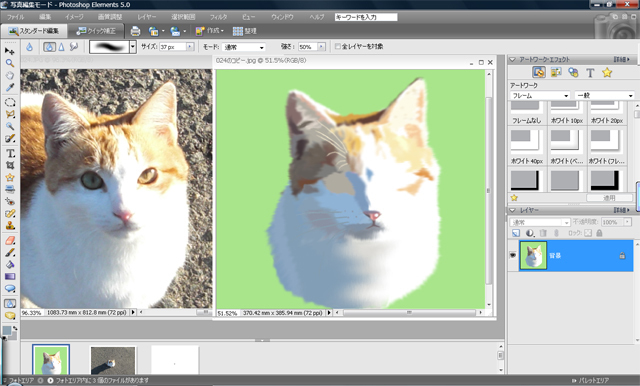Select the Red Eye Removal tool
640x386 pixels.
pyautogui.click(x=10, y=202)
